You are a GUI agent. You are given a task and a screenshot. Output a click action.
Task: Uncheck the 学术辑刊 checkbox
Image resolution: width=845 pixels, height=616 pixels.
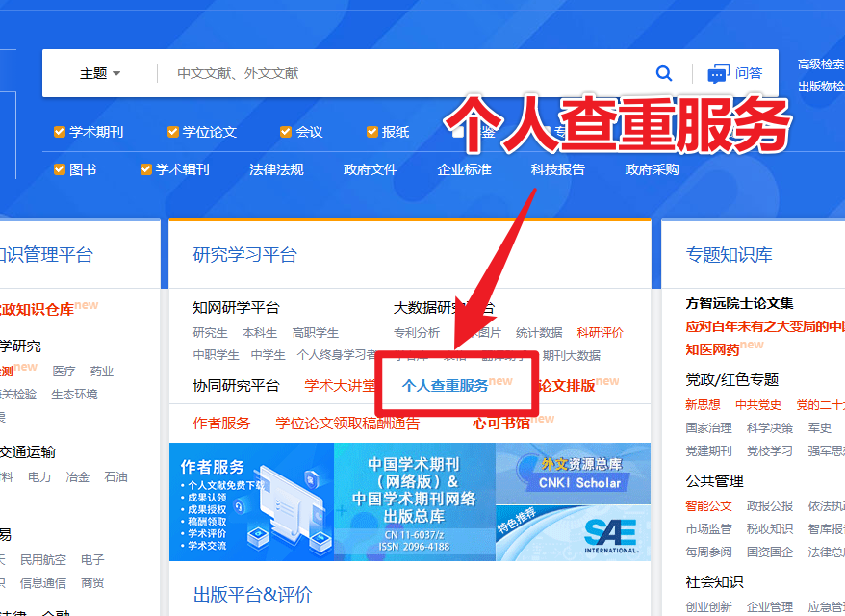point(145,169)
